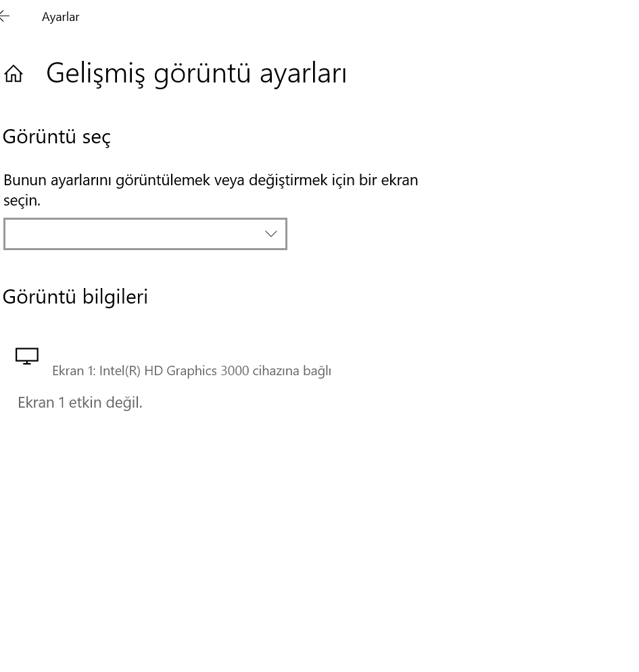Click the Gelişmiş görüntü ayarları page heading

point(196,73)
